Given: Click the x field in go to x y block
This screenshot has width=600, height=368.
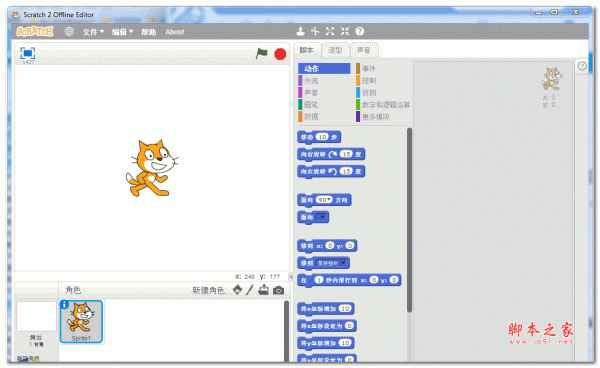Looking at the screenshot, I should point(330,246).
